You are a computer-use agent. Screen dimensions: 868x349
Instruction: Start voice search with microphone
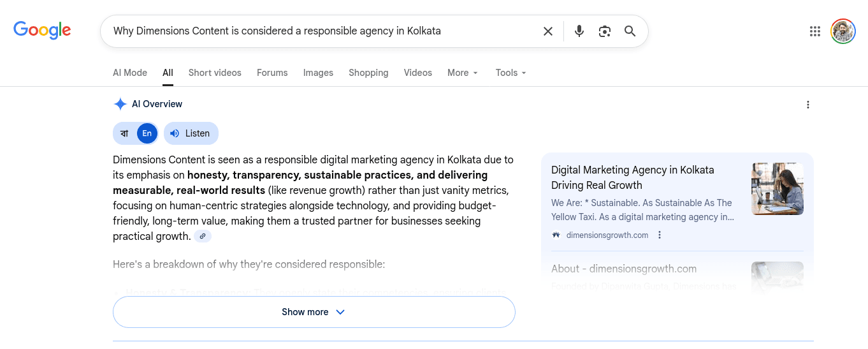click(x=579, y=31)
